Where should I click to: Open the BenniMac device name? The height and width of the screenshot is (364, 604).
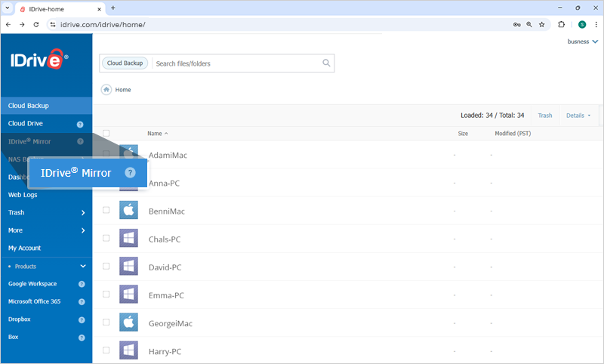click(166, 211)
